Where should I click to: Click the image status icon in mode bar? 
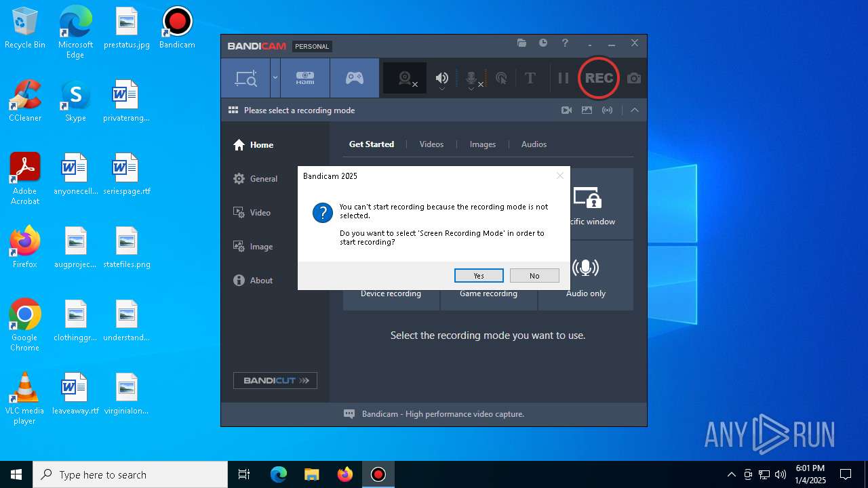point(587,110)
